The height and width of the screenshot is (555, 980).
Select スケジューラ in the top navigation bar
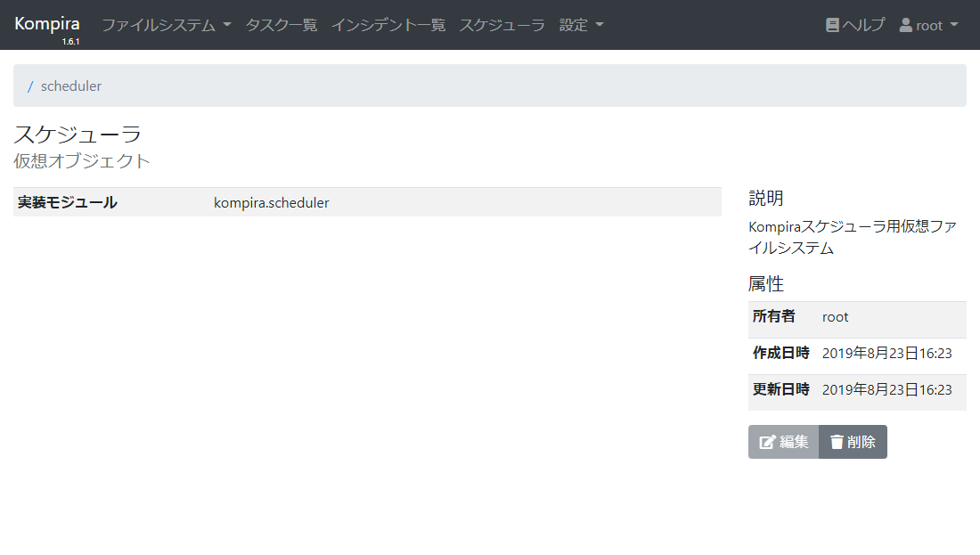[502, 25]
